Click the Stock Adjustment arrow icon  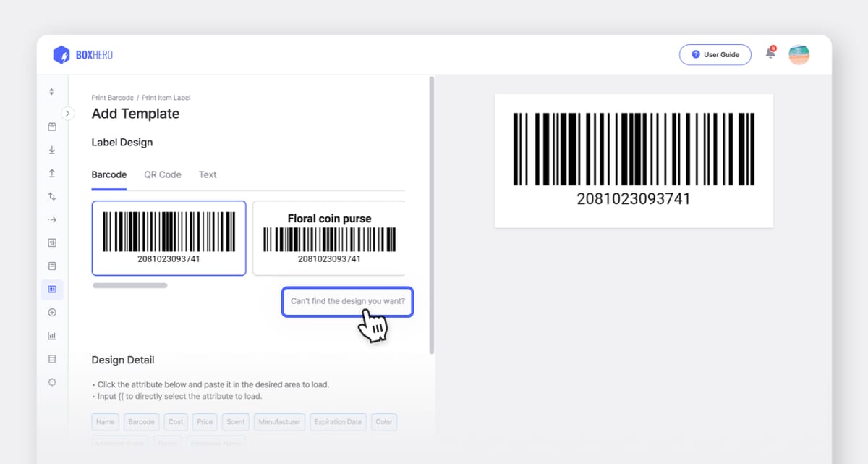click(x=51, y=219)
